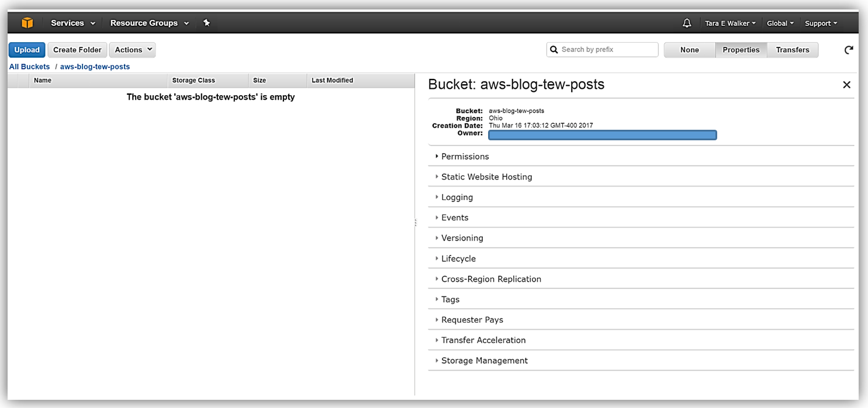Screen dimensions: 868x408
Task: Click the search magnifier icon
Action: 554,50
